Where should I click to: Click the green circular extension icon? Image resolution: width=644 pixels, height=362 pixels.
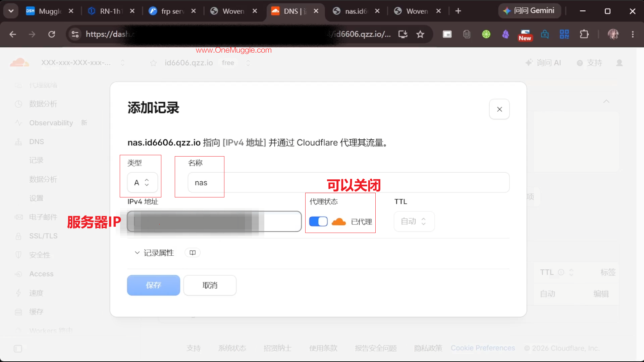click(486, 34)
